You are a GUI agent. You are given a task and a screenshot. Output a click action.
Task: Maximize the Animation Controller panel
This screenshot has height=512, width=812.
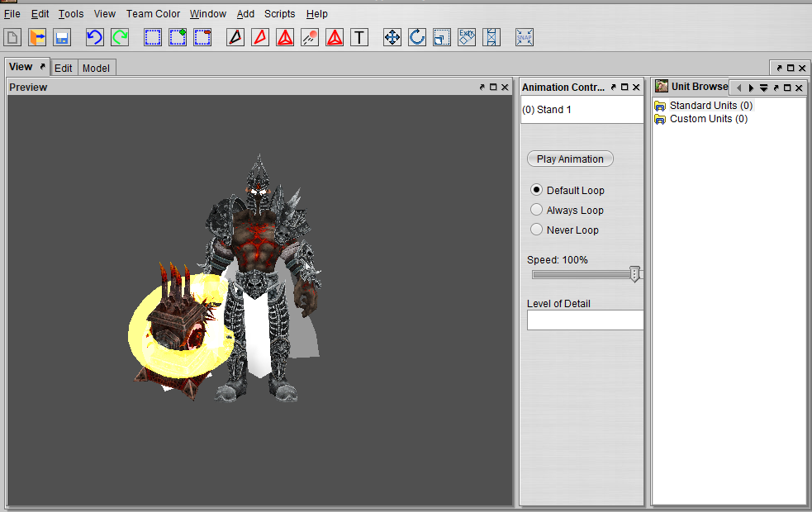624,87
